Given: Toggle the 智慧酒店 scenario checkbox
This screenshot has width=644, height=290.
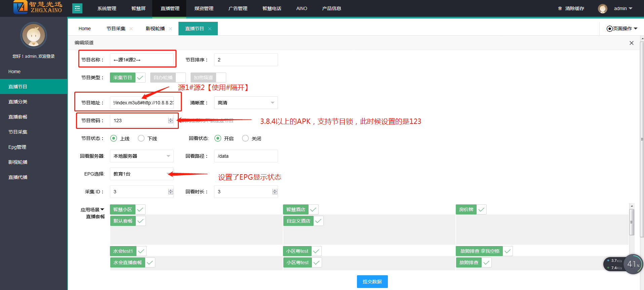Looking at the screenshot, I should 313,209.
